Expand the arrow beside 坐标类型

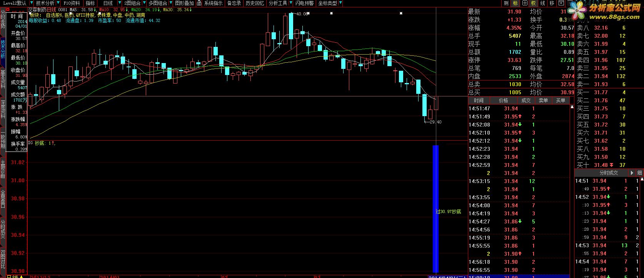tap(340, 3)
